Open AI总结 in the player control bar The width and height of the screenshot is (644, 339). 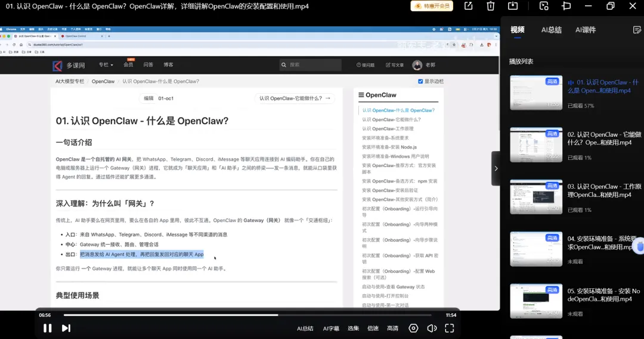[x=305, y=328]
